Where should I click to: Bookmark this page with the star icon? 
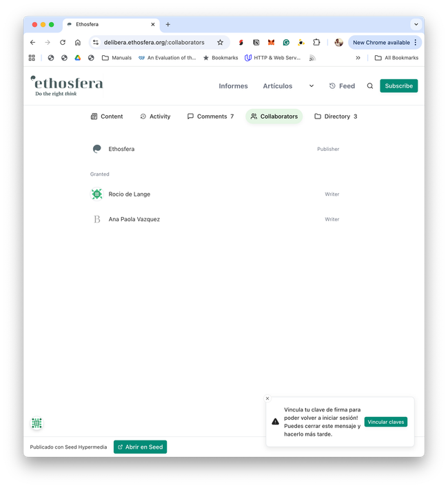pos(220,42)
